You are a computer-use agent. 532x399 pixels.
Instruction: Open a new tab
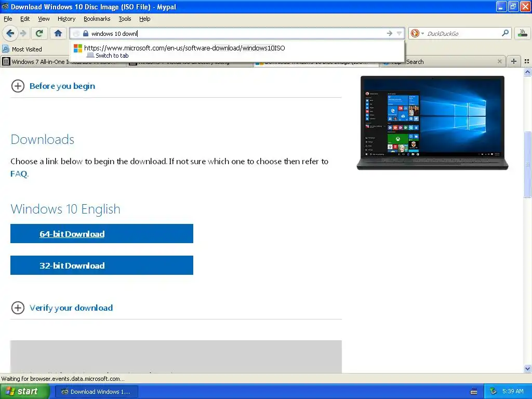[x=514, y=61]
